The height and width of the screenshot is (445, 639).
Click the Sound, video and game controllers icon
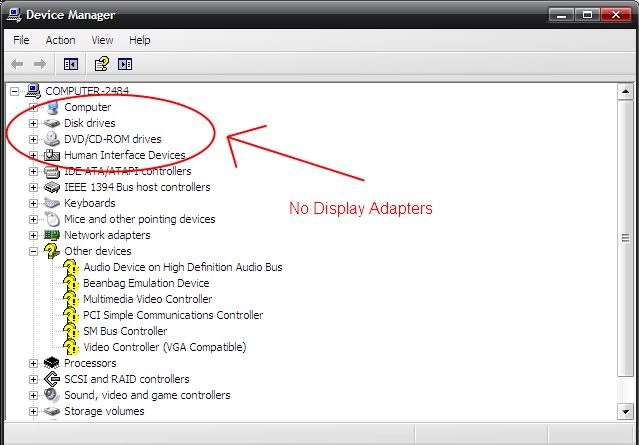tap(52, 395)
